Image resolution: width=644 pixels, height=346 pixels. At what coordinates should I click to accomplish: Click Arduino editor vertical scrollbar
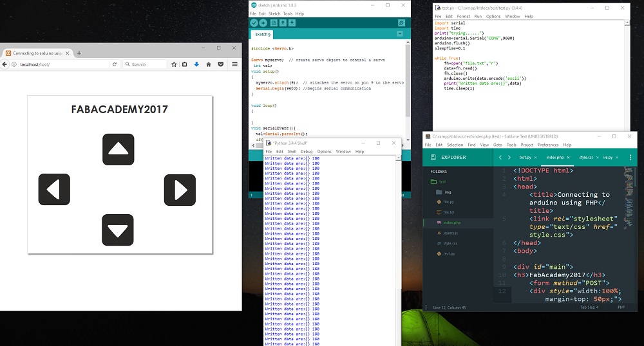point(408,91)
